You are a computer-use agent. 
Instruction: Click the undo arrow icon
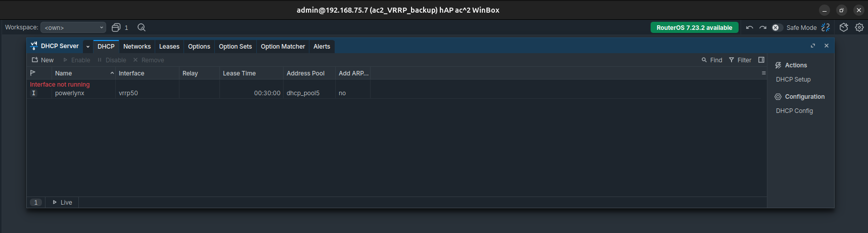[749, 27]
